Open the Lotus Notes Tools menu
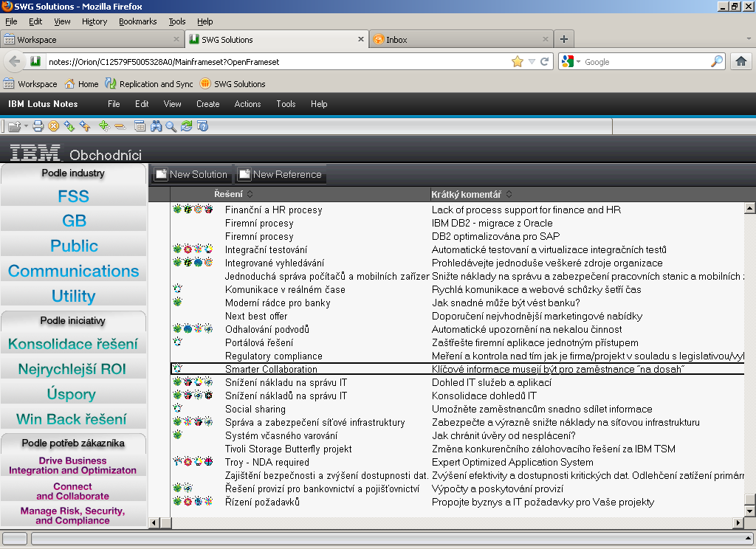Screen dimensions: 756x549 pyautogui.click(x=286, y=103)
